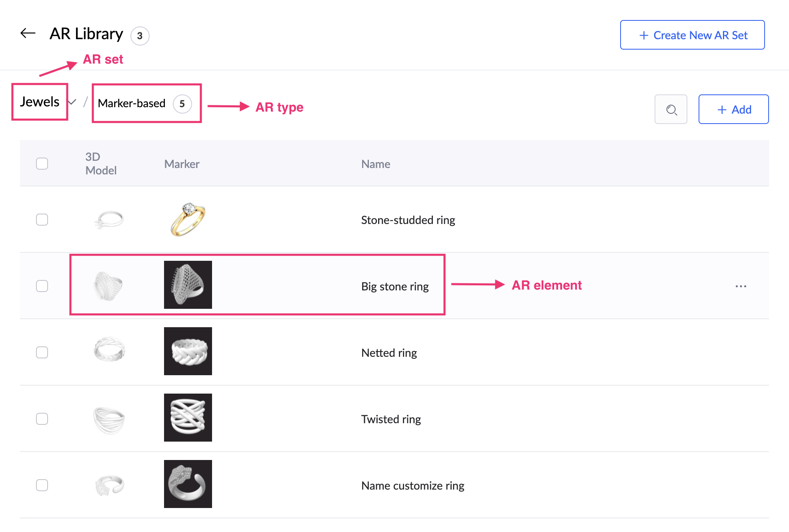Viewport: 789px width, 532px height.
Task: Check the Netted ring row checkbox
Action: pos(42,352)
